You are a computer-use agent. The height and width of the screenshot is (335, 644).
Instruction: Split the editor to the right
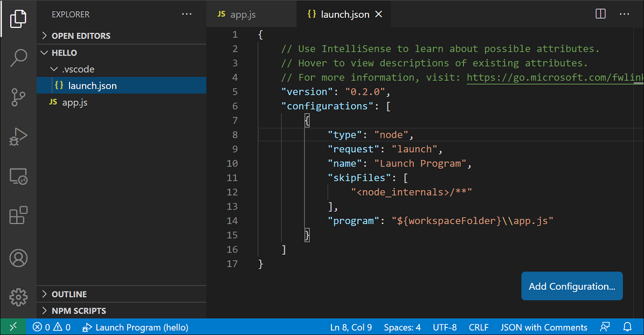click(x=600, y=13)
